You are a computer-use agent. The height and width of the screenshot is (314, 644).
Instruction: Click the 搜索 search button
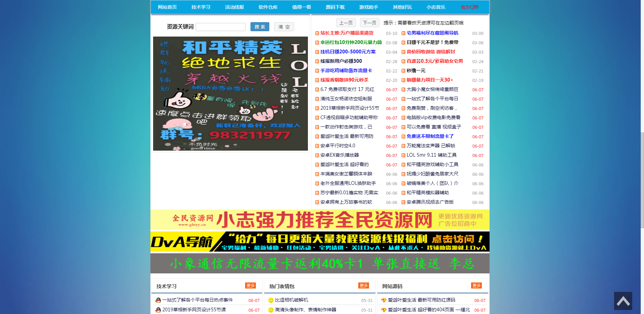tap(260, 27)
